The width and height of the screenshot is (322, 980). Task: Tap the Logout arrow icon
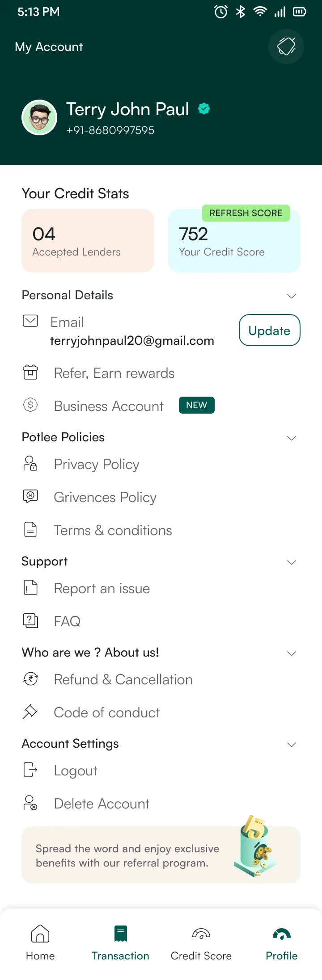click(x=30, y=770)
